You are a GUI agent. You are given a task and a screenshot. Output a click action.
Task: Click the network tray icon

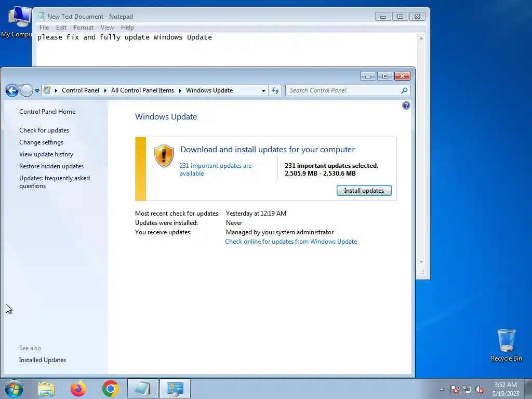click(x=467, y=389)
